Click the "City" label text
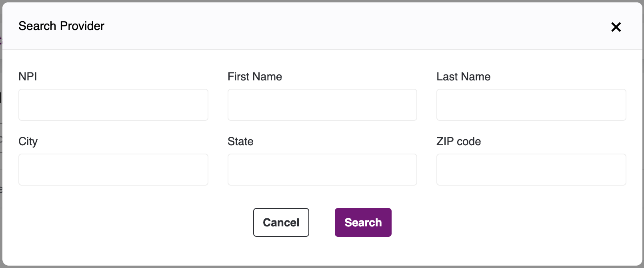 click(28, 141)
